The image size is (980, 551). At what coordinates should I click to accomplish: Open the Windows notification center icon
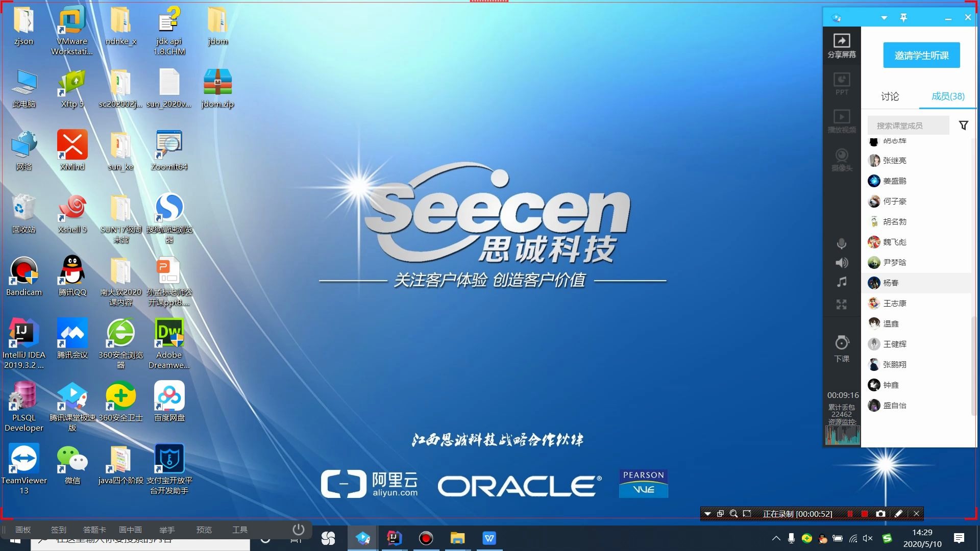pyautogui.click(x=959, y=538)
